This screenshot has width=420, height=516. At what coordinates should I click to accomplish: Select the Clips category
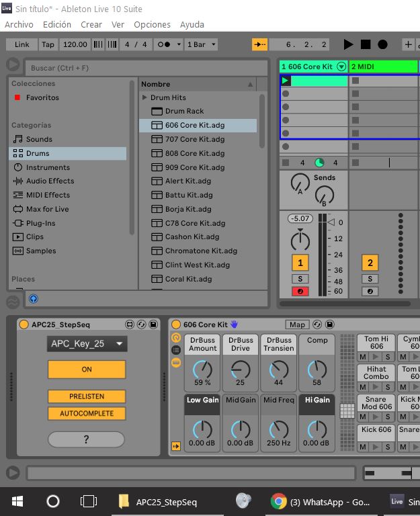tap(68, 237)
